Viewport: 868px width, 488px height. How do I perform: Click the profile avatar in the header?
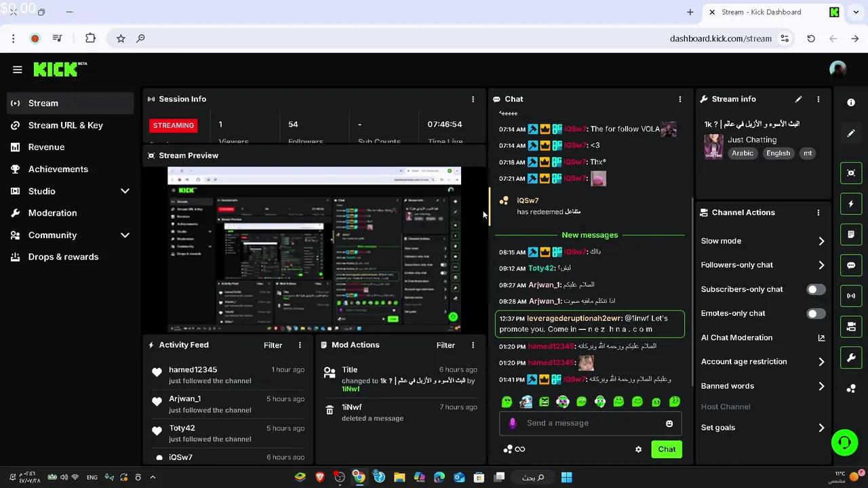tap(838, 69)
